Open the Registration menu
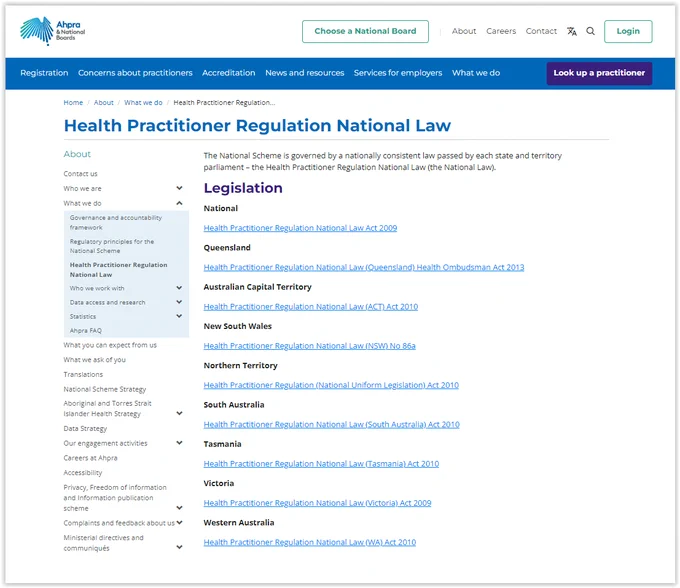The height and width of the screenshot is (588, 680). click(x=44, y=73)
